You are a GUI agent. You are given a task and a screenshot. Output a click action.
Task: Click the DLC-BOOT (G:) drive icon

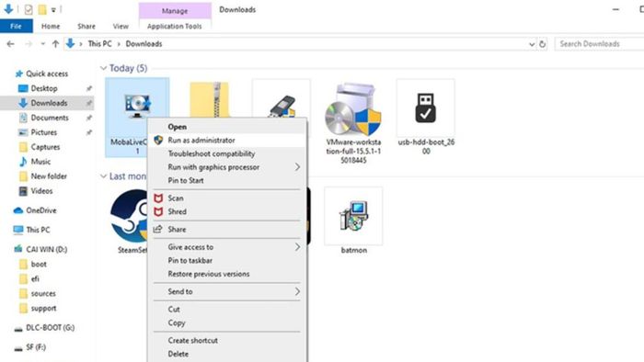[18, 328]
